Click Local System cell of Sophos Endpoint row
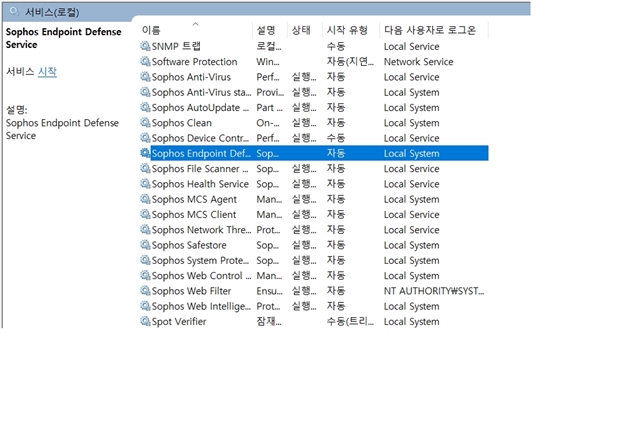Image resolution: width=640 pixels, height=440 pixels. coord(411,153)
